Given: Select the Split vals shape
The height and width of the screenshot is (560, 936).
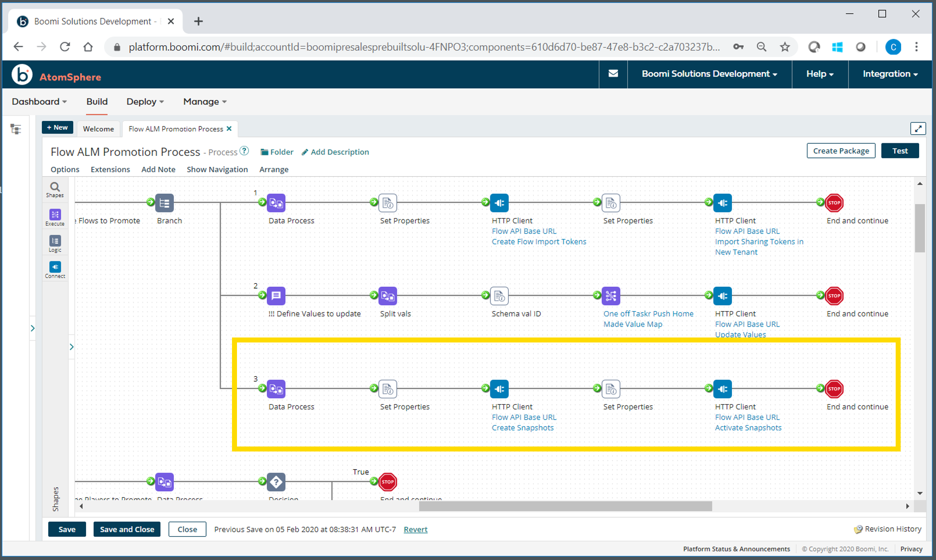Looking at the screenshot, I should pyautogui.click(x=388, y=296).
